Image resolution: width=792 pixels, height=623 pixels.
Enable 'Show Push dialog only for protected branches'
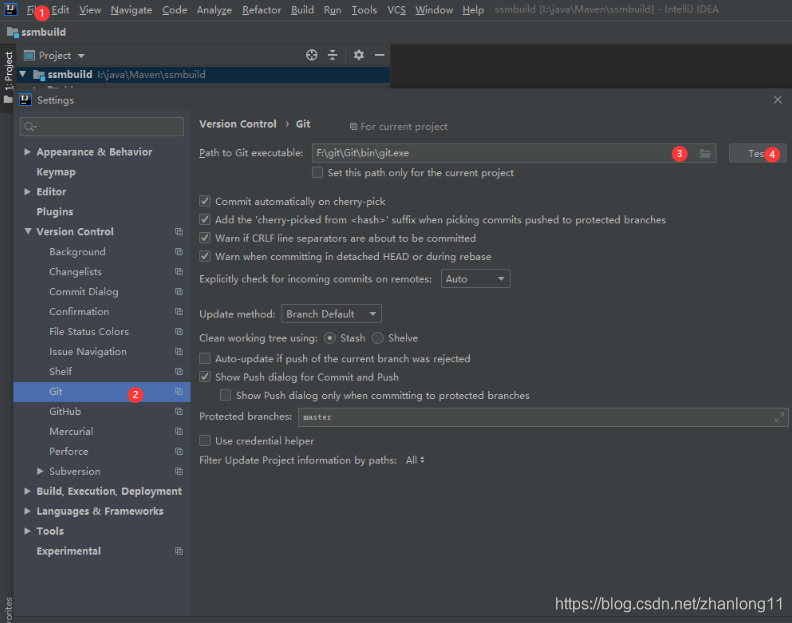(226, 395)
